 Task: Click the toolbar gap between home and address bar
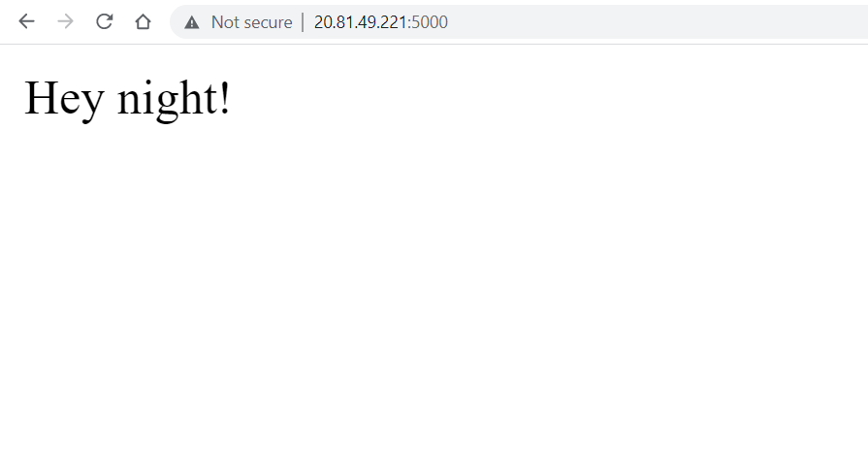[162, 22]
